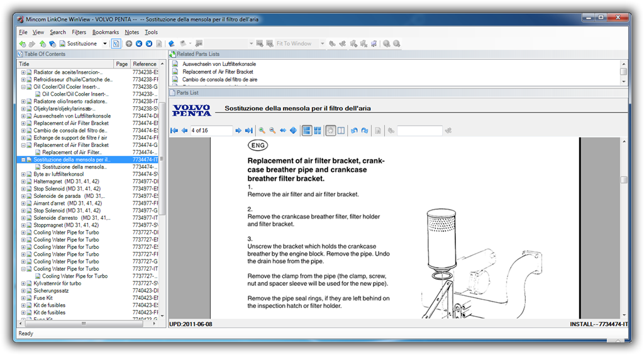Click the Title column header
644x355 pixels.
tap(65, 64)
